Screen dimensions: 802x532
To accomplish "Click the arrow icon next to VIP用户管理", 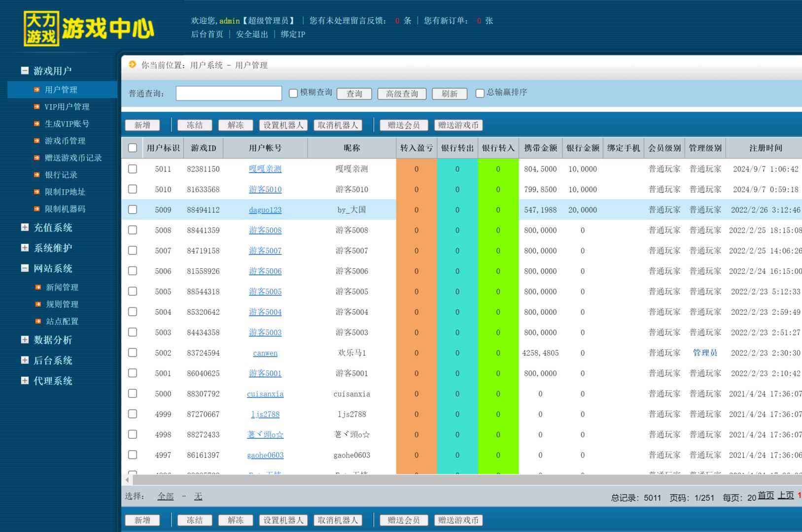I will point(36,107).
